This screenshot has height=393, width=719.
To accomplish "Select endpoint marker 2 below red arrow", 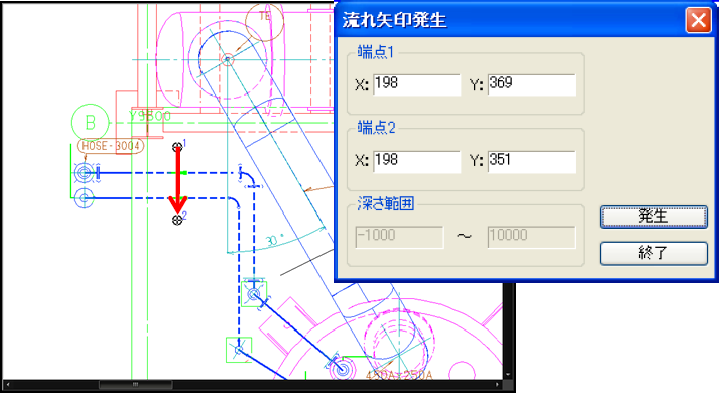I will (177, 220).
